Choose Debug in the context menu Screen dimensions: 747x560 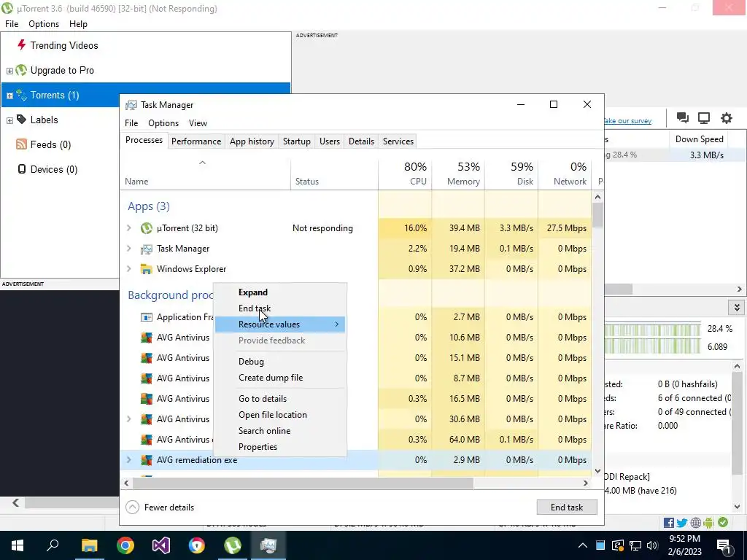(280, 362)
